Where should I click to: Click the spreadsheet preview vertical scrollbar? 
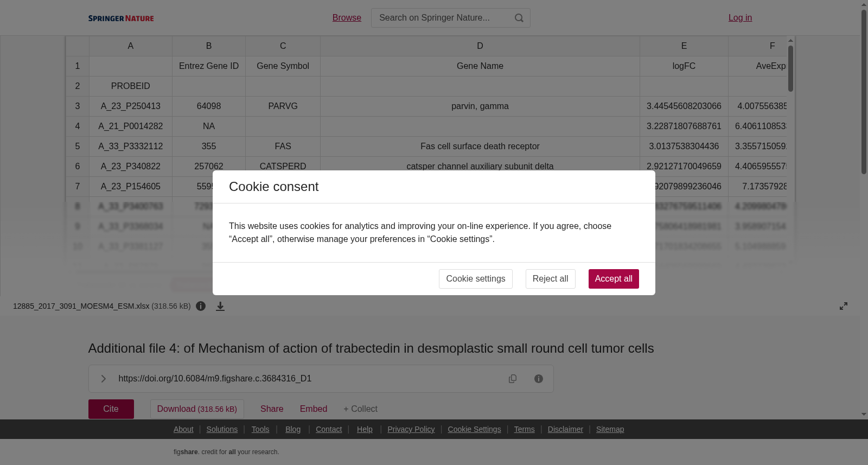click(791, 68)
